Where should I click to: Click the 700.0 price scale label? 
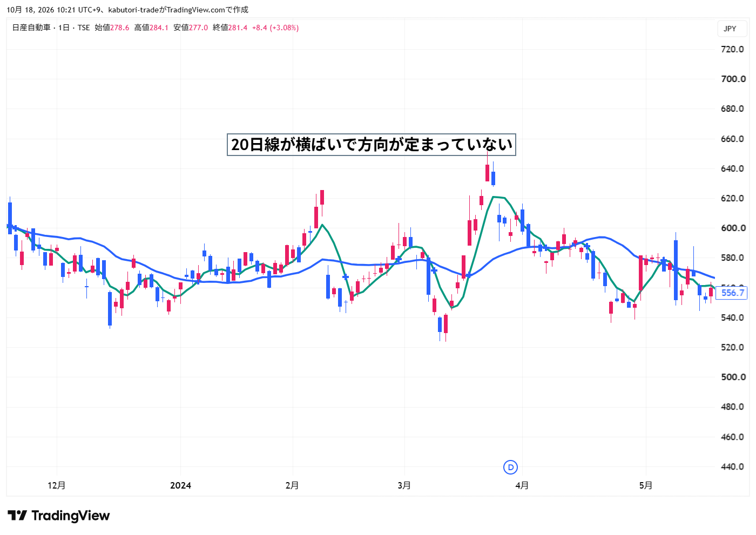[x=733, y=79]
